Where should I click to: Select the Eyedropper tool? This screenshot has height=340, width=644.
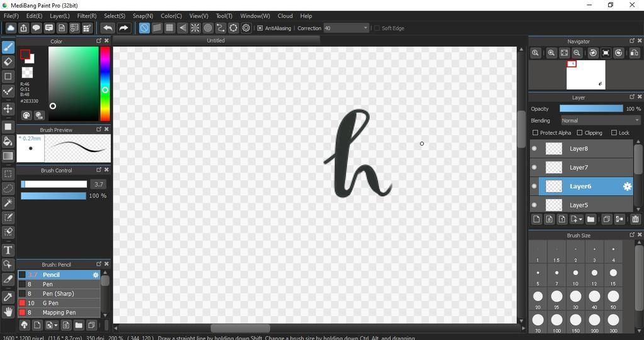click(8, 297)
